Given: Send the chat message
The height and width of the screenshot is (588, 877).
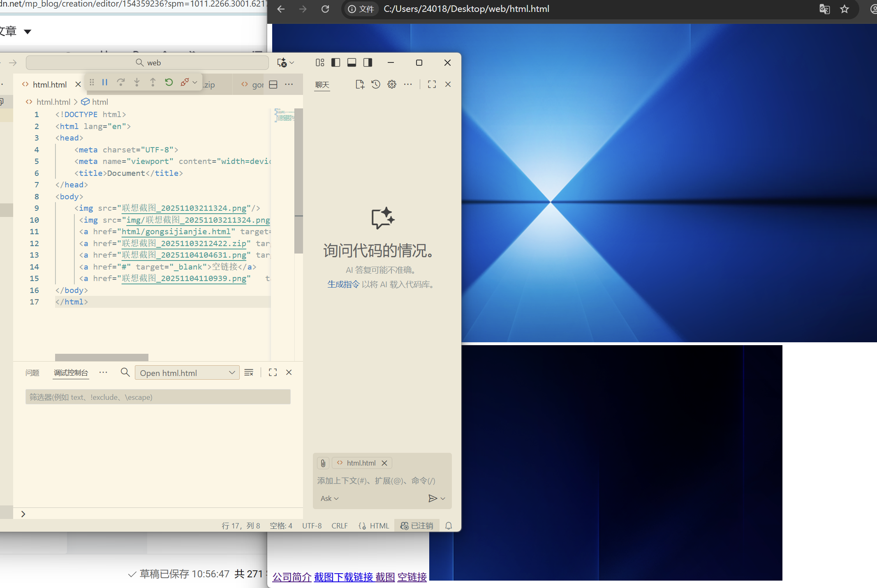Looking at the screenshot, I should click(x=432, y=498).
